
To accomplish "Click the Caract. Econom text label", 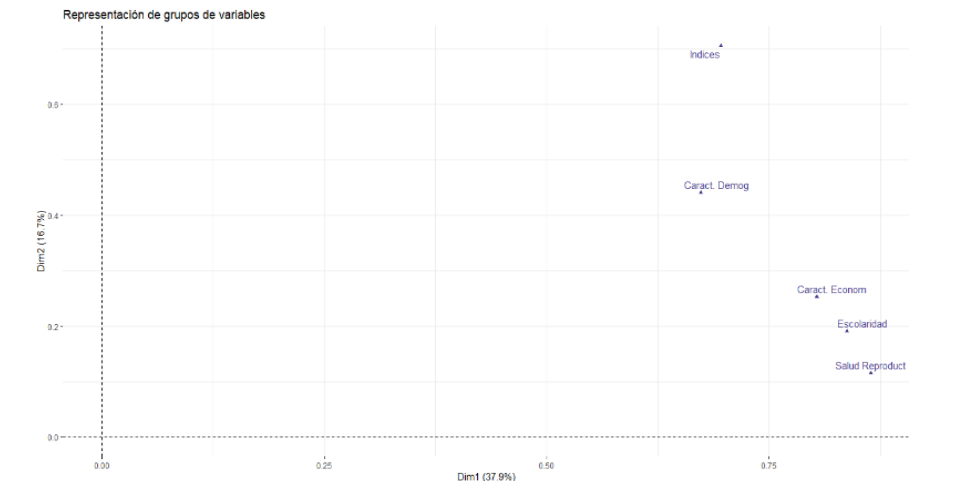I will tap(831, 290).
